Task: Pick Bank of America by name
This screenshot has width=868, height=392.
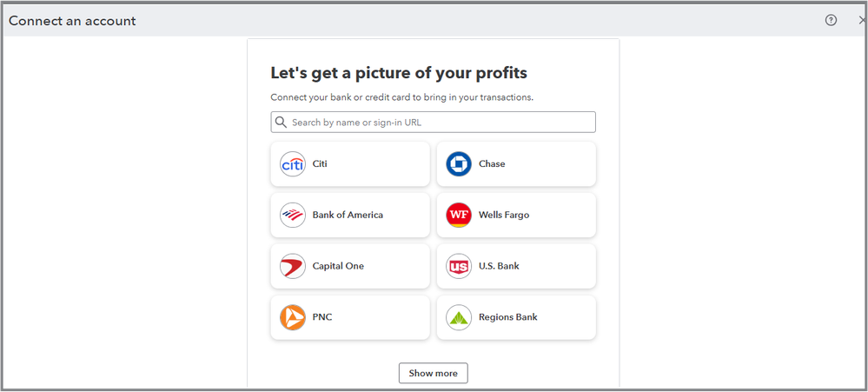Action: pyautogui.click(x=348, y=215)
